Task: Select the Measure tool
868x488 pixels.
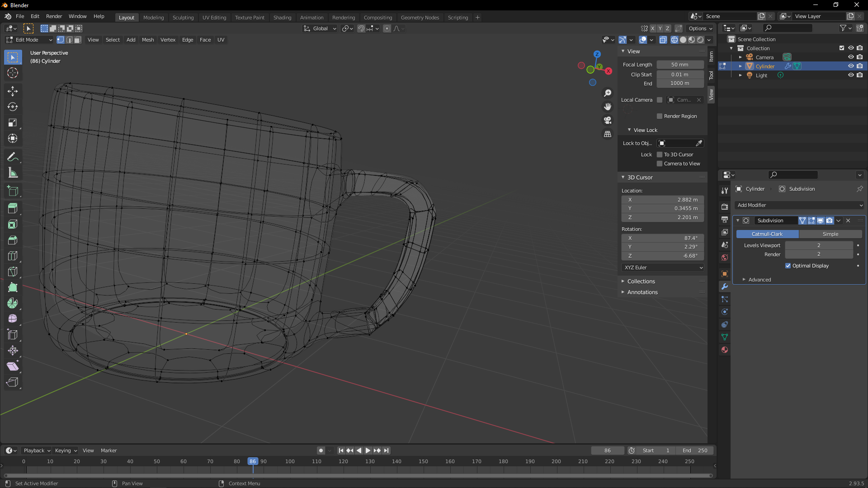Action: pos(13,173)
